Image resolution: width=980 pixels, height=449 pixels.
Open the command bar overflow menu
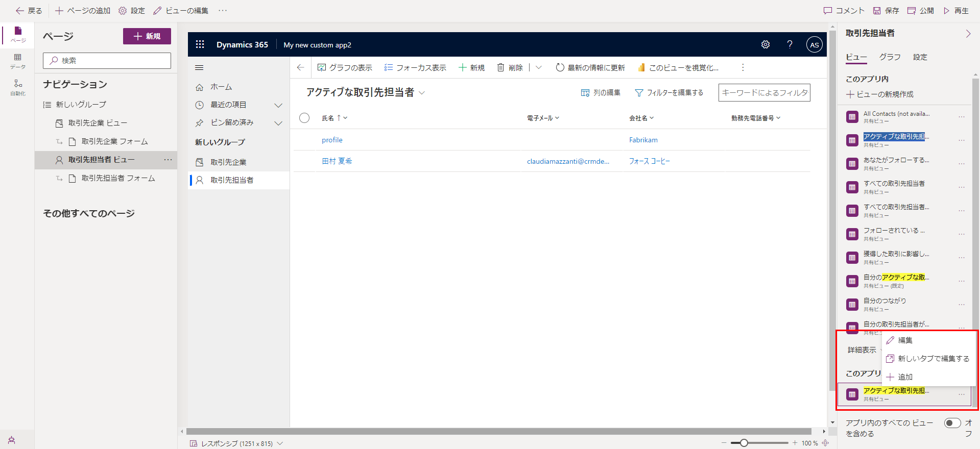point(743,67)
